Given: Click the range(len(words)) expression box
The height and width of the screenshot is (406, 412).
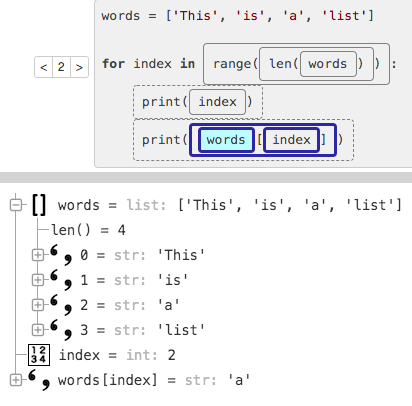Looking at the screenshot, I should tap(296, 64).
